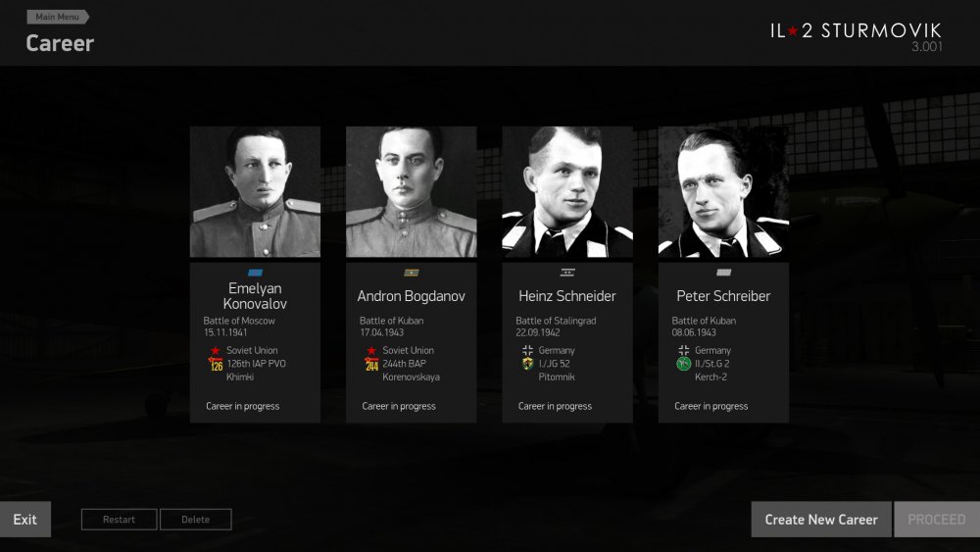Click rank insignia above Emelyan Konovalov name
980x552 pixels.
click(255, 273)
